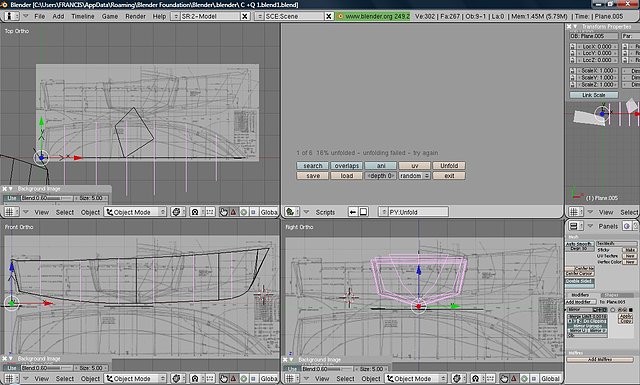Image resolution: width=640 pixels, height=385 pixels.
Task: Open the random dropdown in Unfold script
Action: pos(415,176)
